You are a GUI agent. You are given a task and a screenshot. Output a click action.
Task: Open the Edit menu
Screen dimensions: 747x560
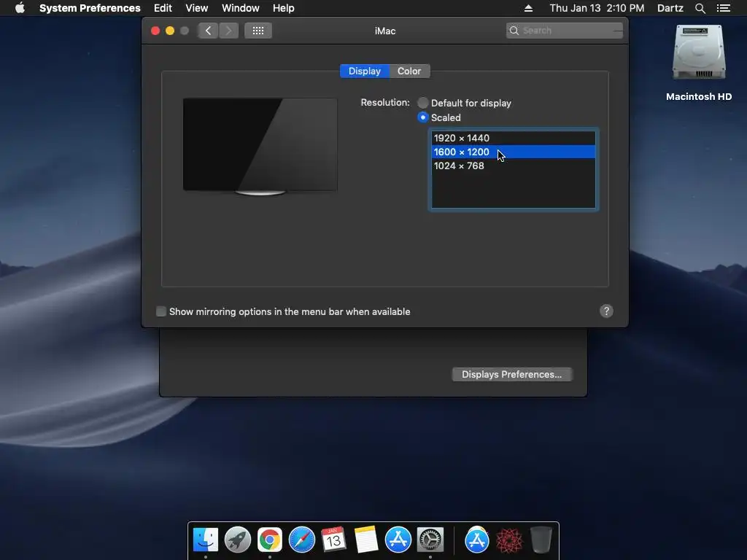(x=163, y=8)
